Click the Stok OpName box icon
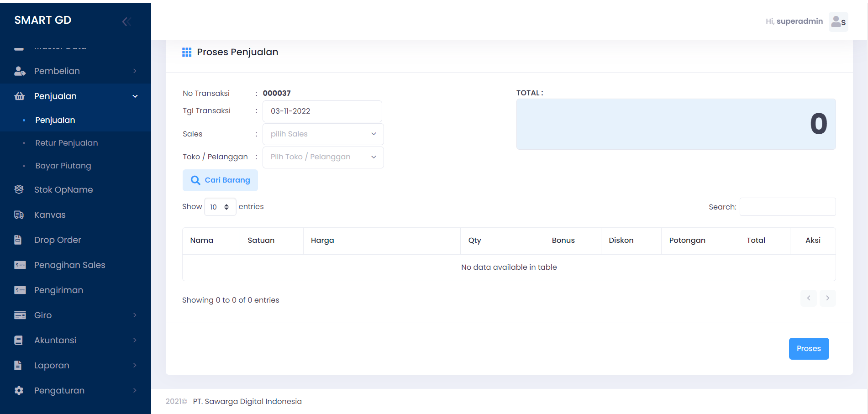 pyautogui.click(x=19, y=189)
